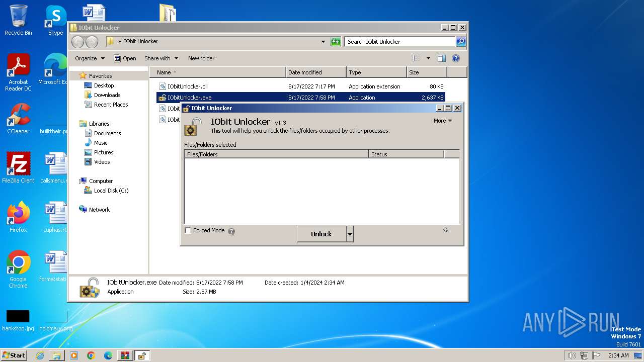
Task: Click the search magnifier icon
Action: point(461,42)
